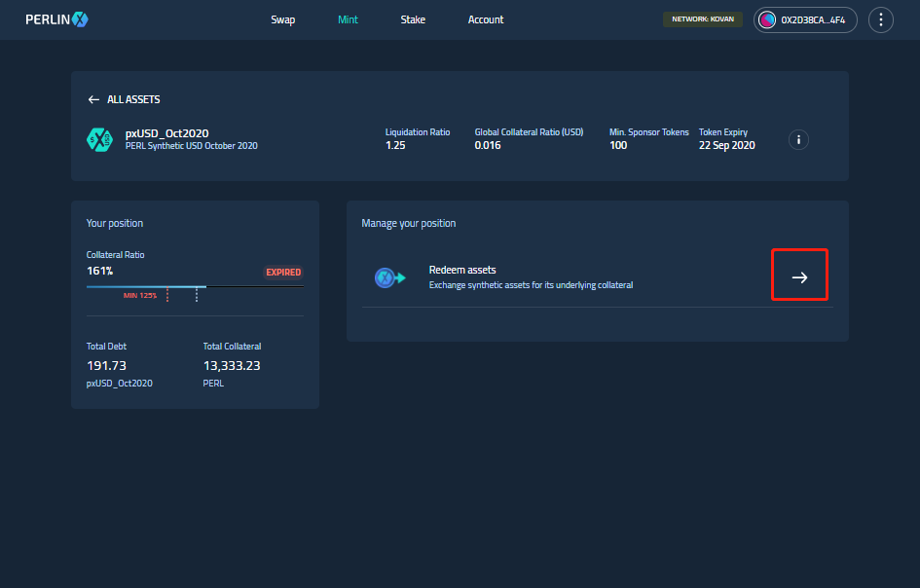Click the Redeem assets icon
The height and width of the screenshot is (588, 920).
coord(390,277)
